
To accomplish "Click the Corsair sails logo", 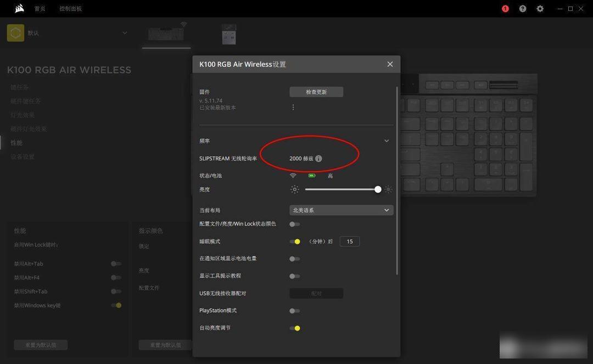I will click(19, 8).
